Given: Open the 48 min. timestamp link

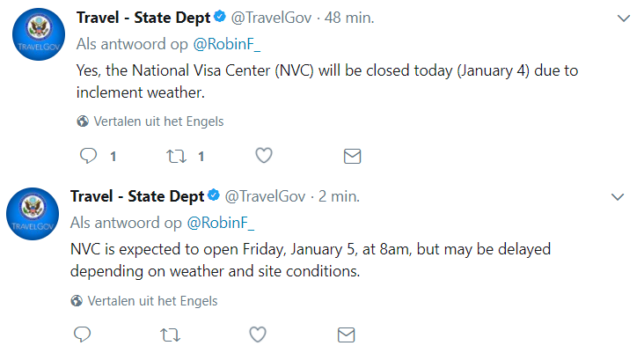Looking at the screenshot, I should tap(349, 18).
